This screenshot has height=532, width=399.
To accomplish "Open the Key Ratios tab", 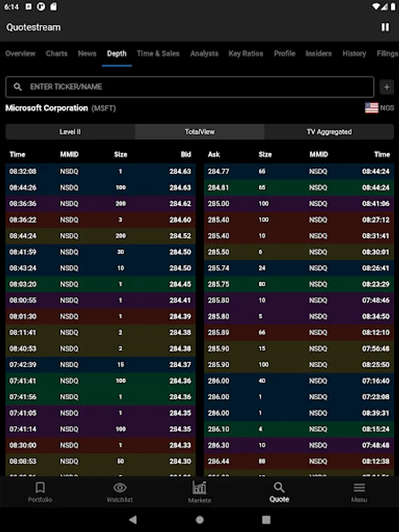I will pyautogui.click(x=246, y=54).
